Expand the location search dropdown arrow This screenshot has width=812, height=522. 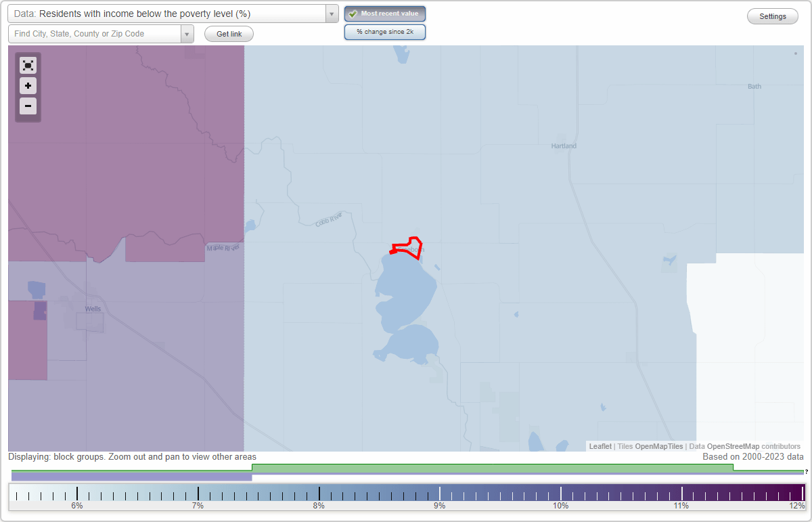(x=188, y=33)
